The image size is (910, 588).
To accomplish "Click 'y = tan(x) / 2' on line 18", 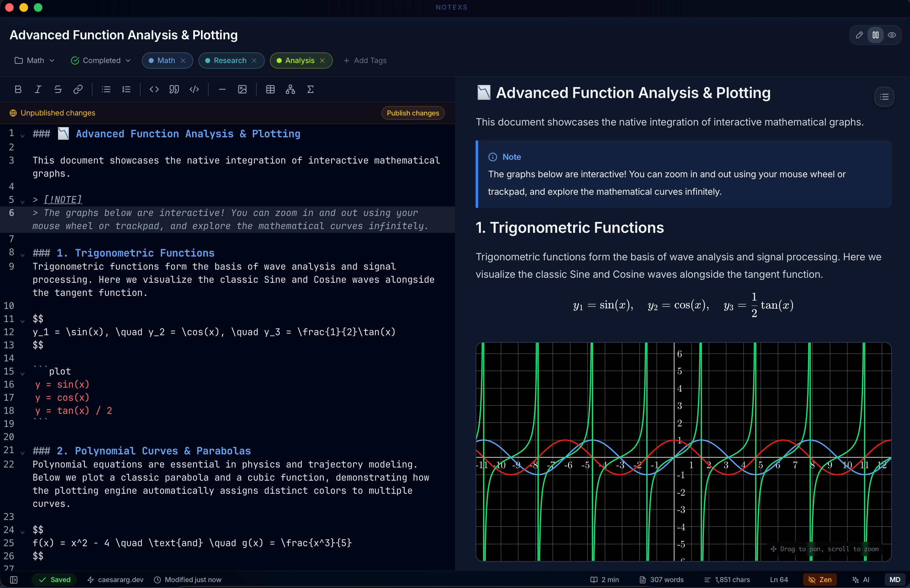I will pos(73,410).
